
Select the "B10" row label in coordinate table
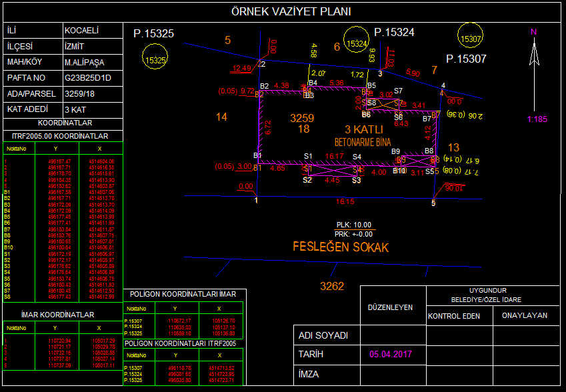click(9, 247)
